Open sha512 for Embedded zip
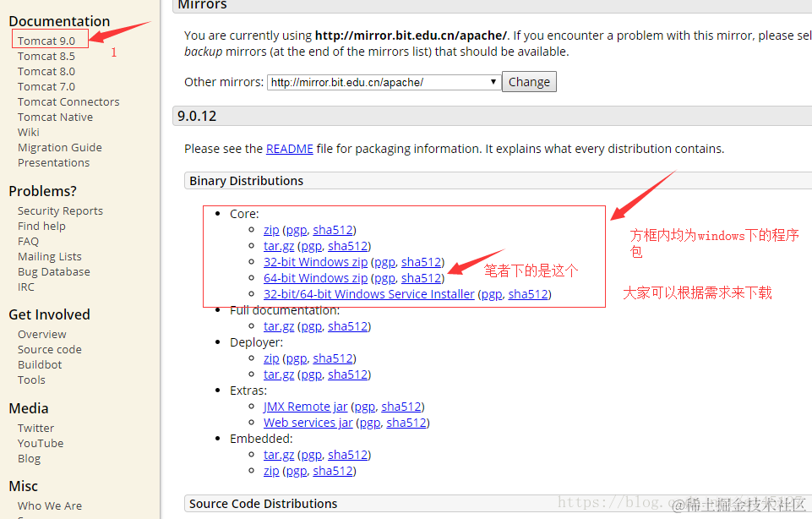This screenshot has width=812, height=519. click(333, 471)
